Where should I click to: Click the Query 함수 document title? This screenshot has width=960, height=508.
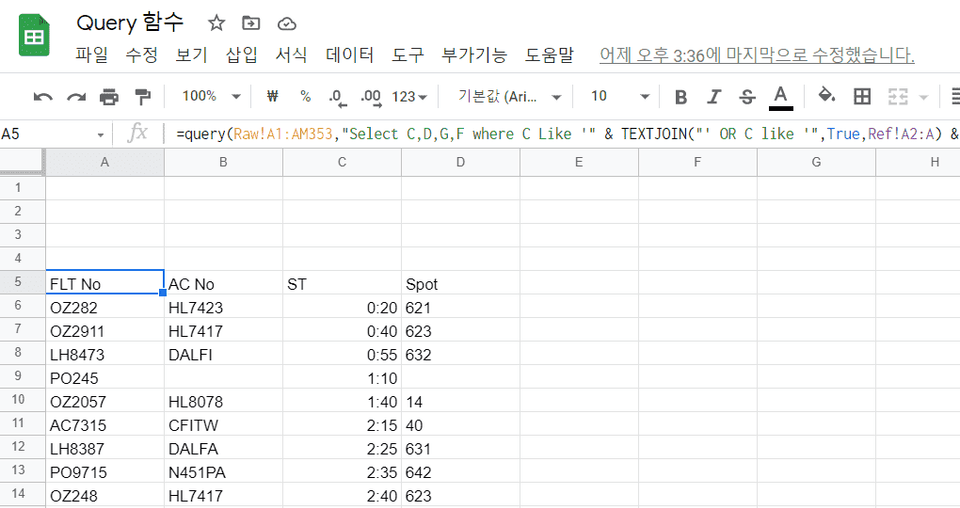(130, 23)
